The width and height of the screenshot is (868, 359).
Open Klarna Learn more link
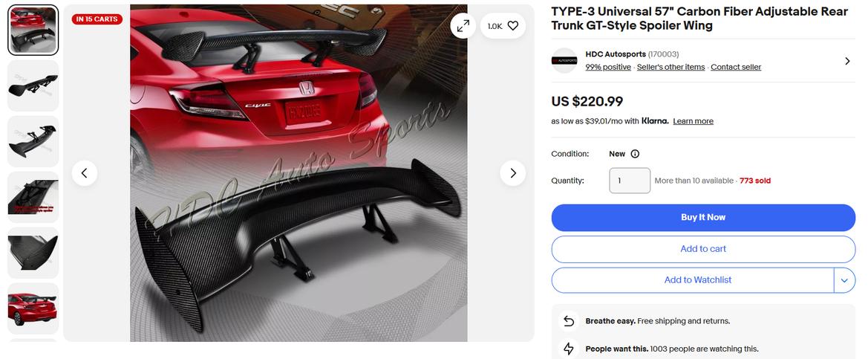click(x=693, y=121)
